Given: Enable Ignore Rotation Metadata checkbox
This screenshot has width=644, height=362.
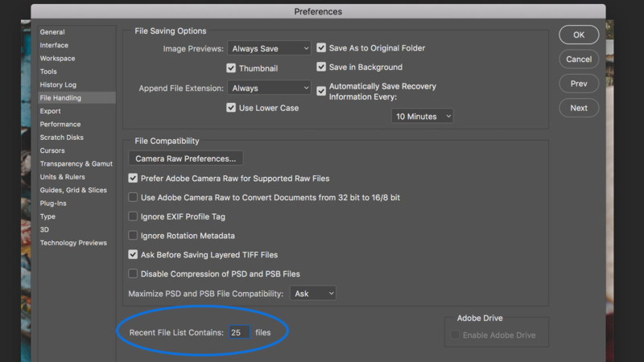Looking at the screenshot, I should point(133,235).
